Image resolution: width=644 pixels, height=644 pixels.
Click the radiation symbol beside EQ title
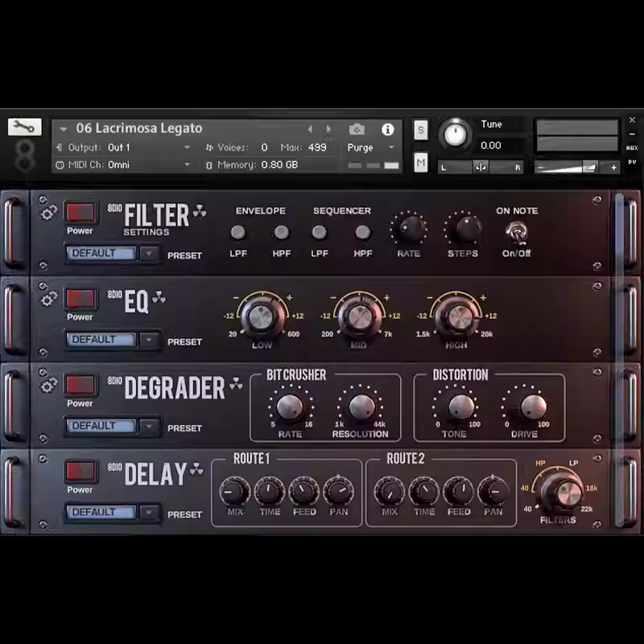(159, 297)
